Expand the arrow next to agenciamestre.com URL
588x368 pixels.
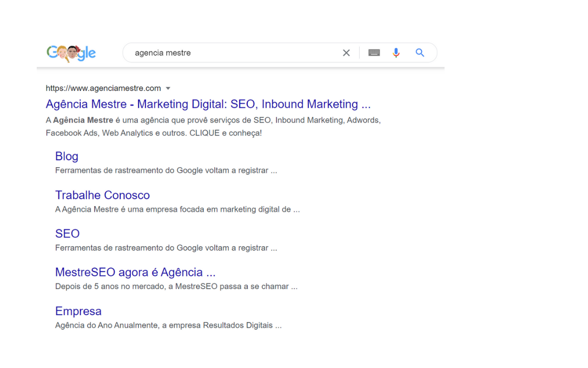[x=168, y=89]
